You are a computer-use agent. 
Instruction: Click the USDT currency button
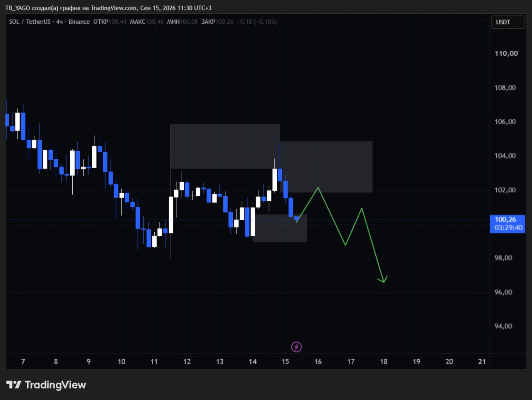pos(508,22)
